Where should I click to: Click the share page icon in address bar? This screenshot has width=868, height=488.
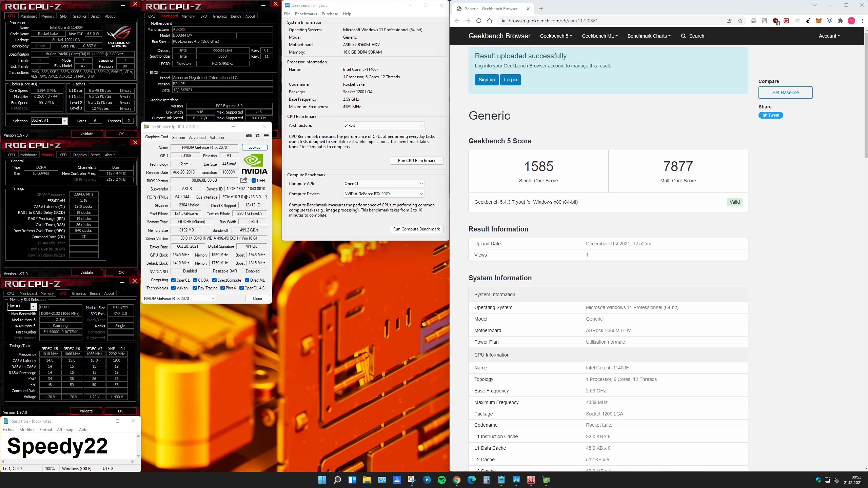click(729, 21)
